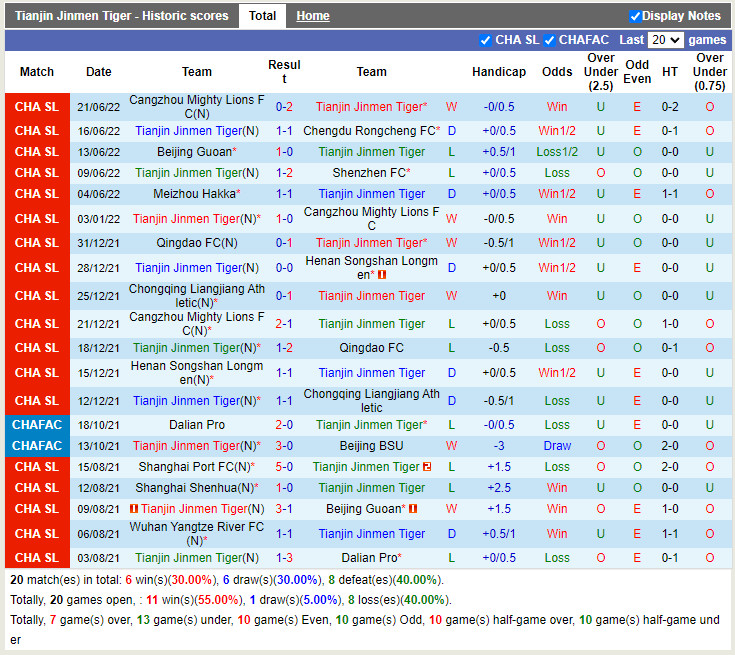Click the CHAFAC league badge in 13/10/21 row

37,446
